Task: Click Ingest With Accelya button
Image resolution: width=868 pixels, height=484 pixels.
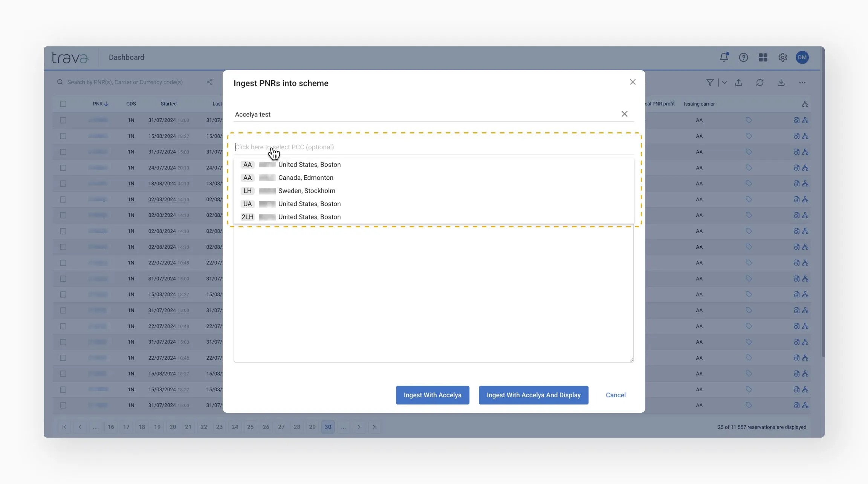Action: (432, 395)
